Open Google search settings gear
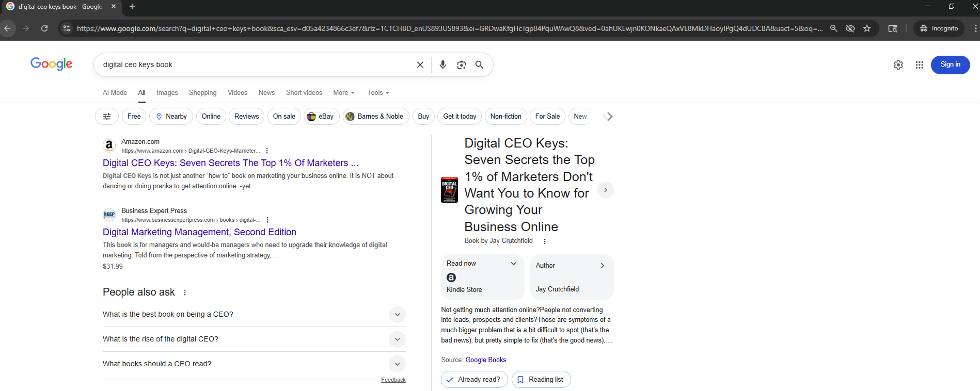The width and height of the screenshot is (980, 391). point(898,64)
